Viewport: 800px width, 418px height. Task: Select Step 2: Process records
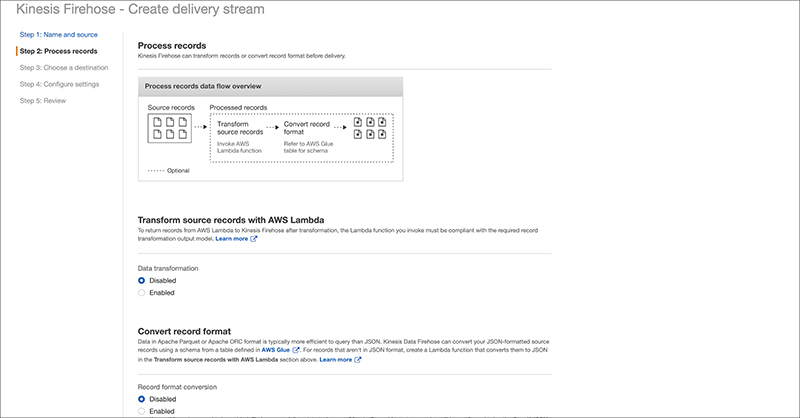click(x=59, y=51)
